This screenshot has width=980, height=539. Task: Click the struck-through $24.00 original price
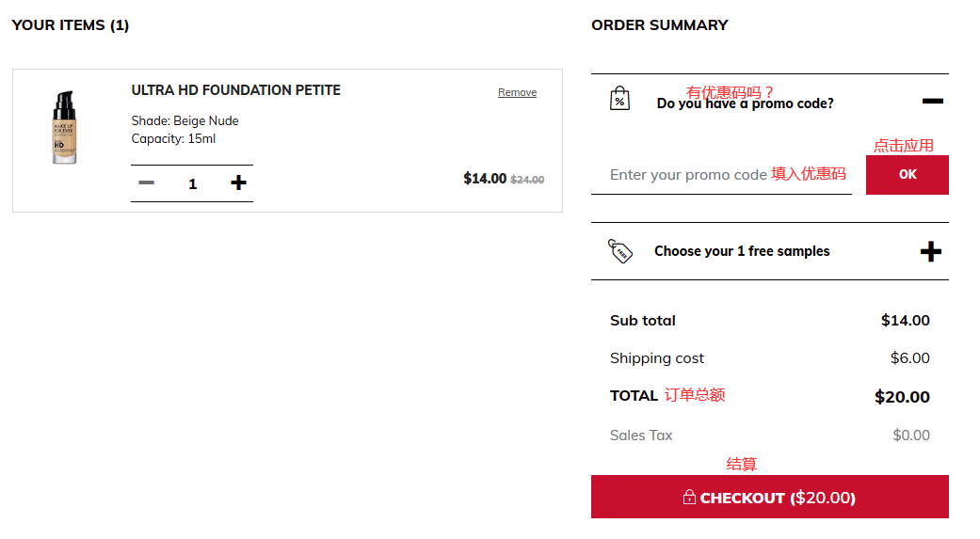click(x=527, y=180)
